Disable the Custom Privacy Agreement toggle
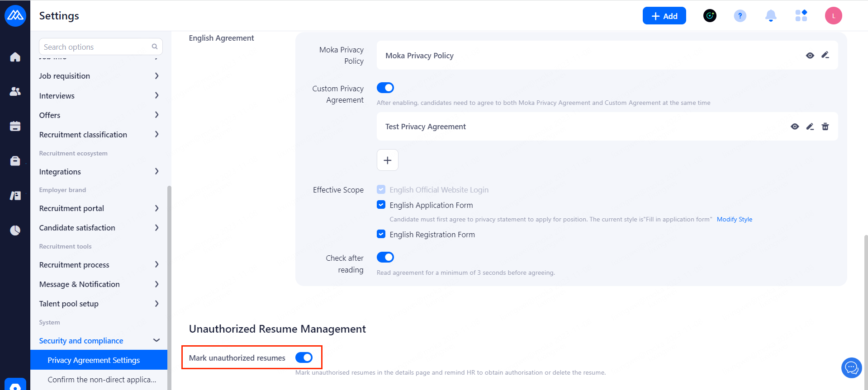This screenshot has width=868, height=390. coord(385,88)
